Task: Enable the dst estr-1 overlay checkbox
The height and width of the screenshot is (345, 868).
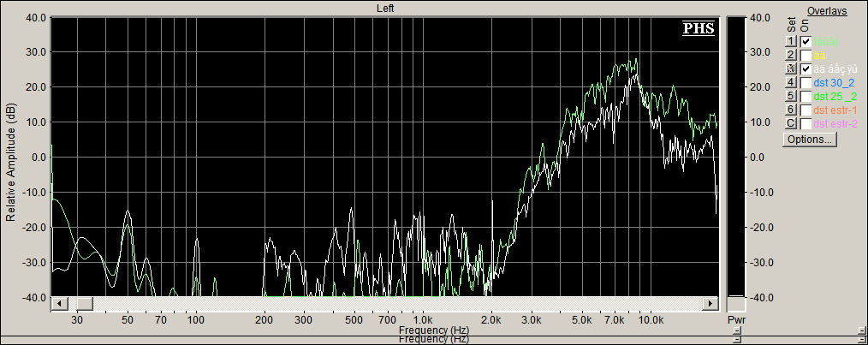Action: [806, 110]
